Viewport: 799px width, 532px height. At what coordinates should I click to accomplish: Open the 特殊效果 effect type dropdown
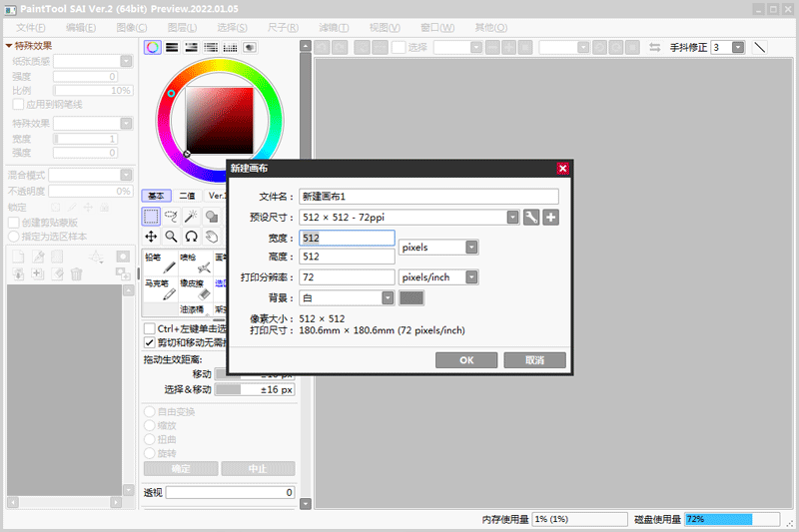(127, 123)
